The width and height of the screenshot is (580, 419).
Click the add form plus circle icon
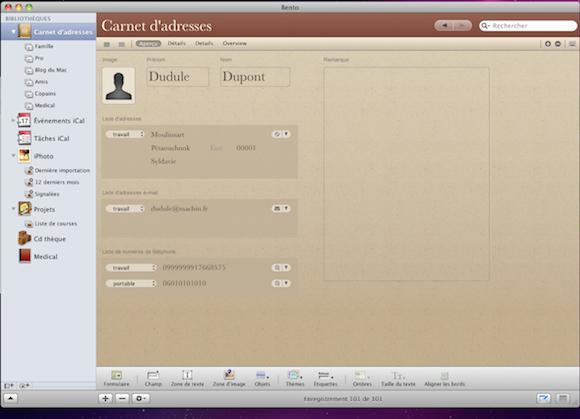coord(548,44)
